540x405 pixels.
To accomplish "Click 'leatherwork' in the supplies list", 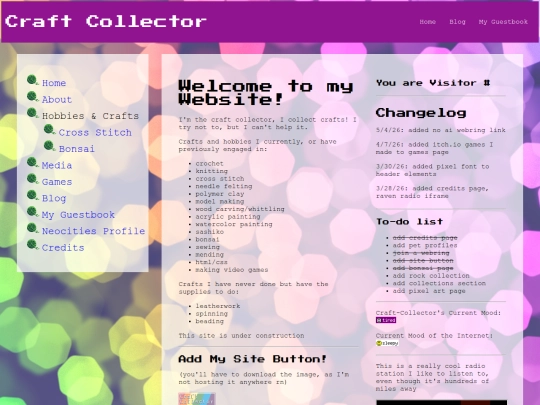I will (x=218, y=306).
